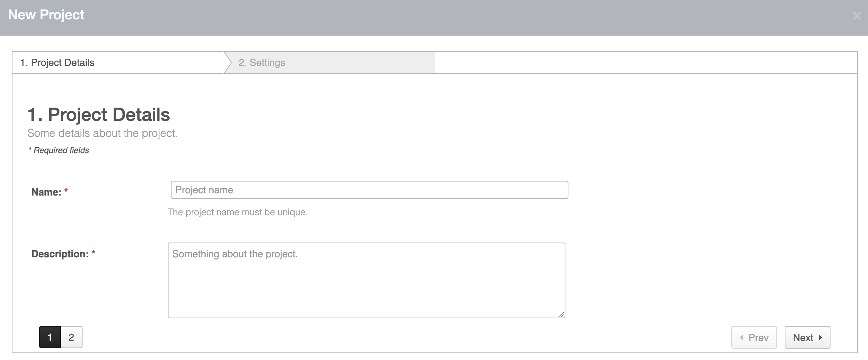Viewport: 868px width, 360px height.
Task: Click the red asterisk beside Name label
Action: click(66, 191)
